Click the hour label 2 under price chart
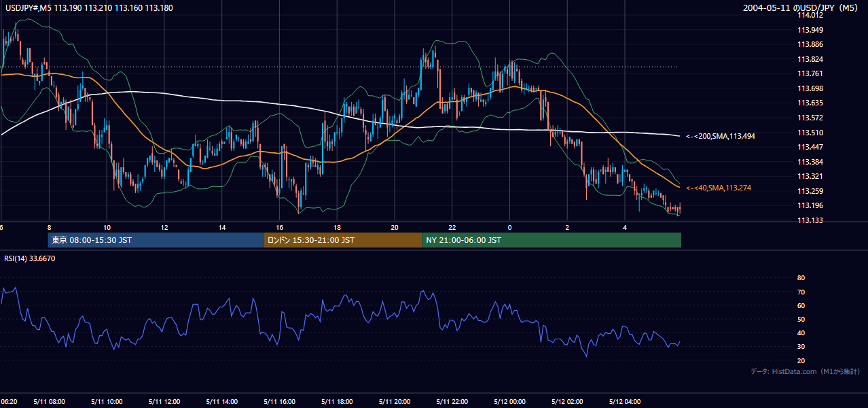Screen dimensions: 868x408 (x=568, y=227)
